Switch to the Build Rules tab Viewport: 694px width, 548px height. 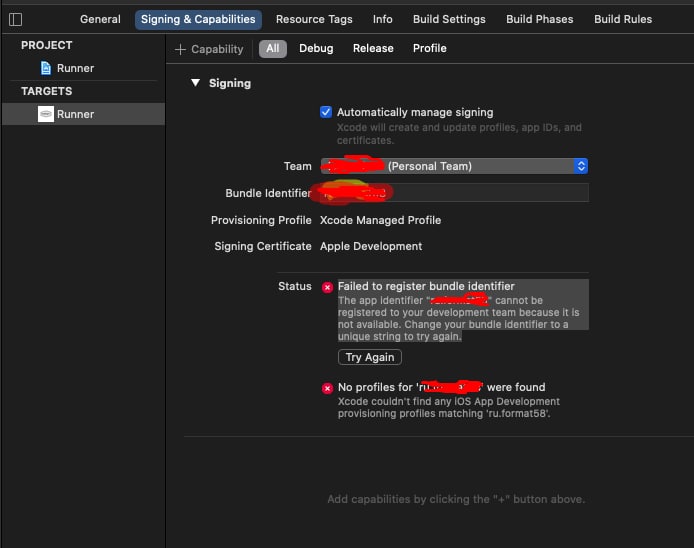pyautogui.click(x=623, y=19)
